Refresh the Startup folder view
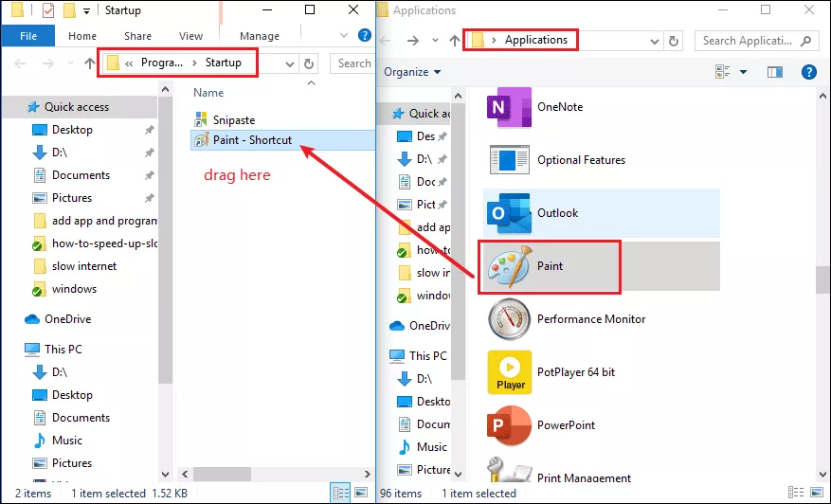 [x=309, y=63]
